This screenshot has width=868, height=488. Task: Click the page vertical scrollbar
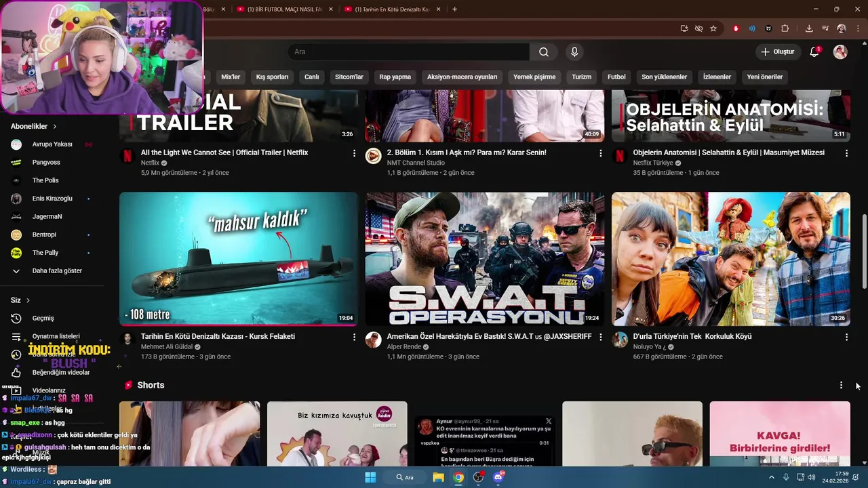pyautogui.click(x=864, y=252)
